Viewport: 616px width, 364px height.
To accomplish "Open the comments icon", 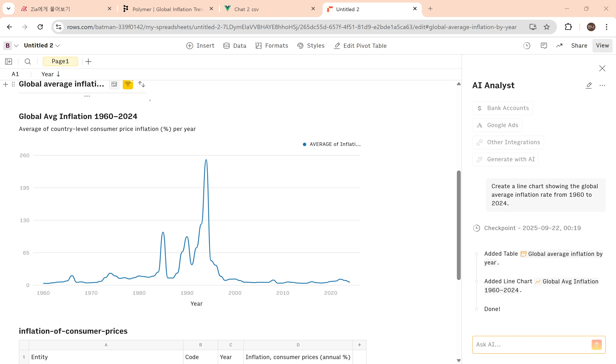I will (x=544, y=46).
